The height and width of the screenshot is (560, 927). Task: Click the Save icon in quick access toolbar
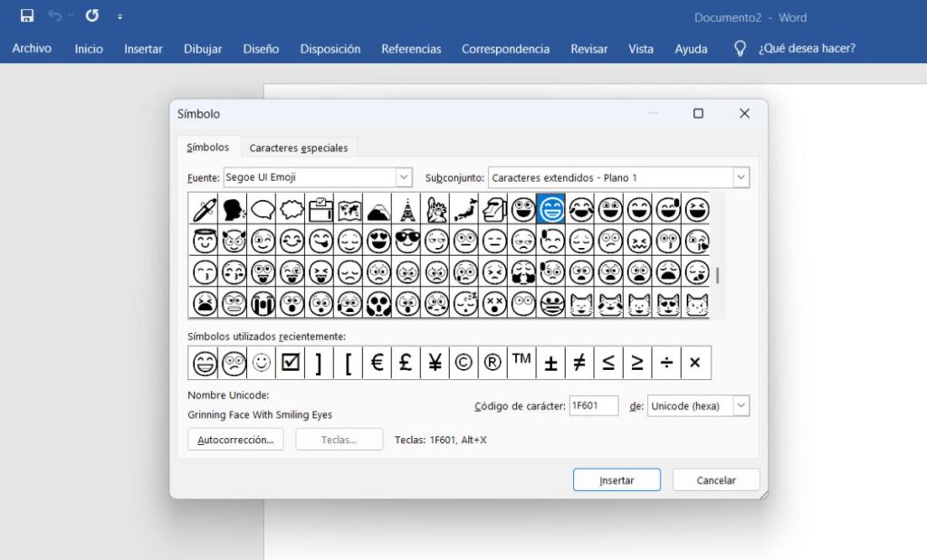[x=25, y=14]
